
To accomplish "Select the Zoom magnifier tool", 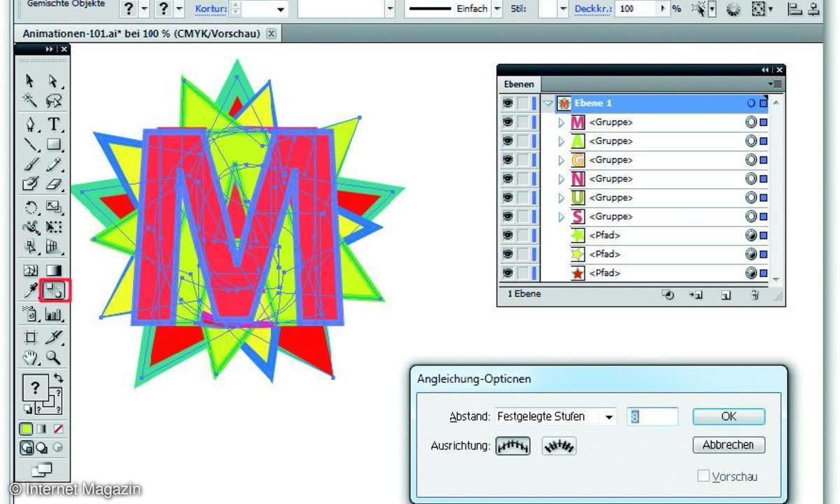I will coord(54,358).
